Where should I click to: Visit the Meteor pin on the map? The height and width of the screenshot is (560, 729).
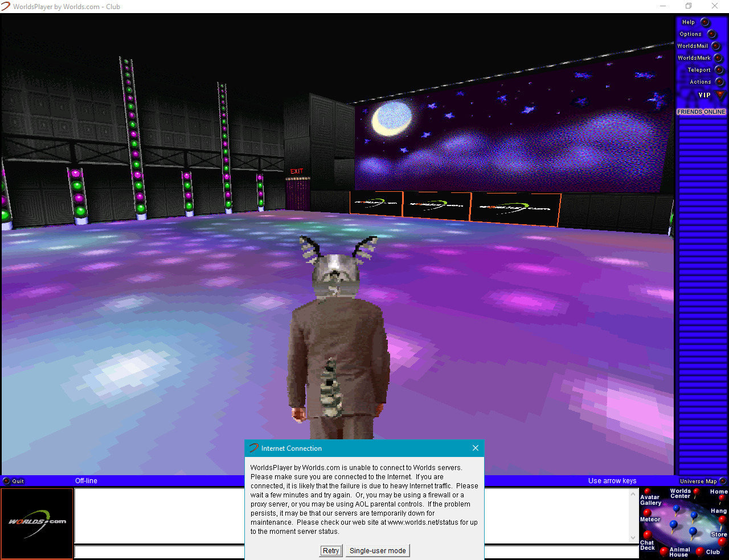click(x=647, y=513)
